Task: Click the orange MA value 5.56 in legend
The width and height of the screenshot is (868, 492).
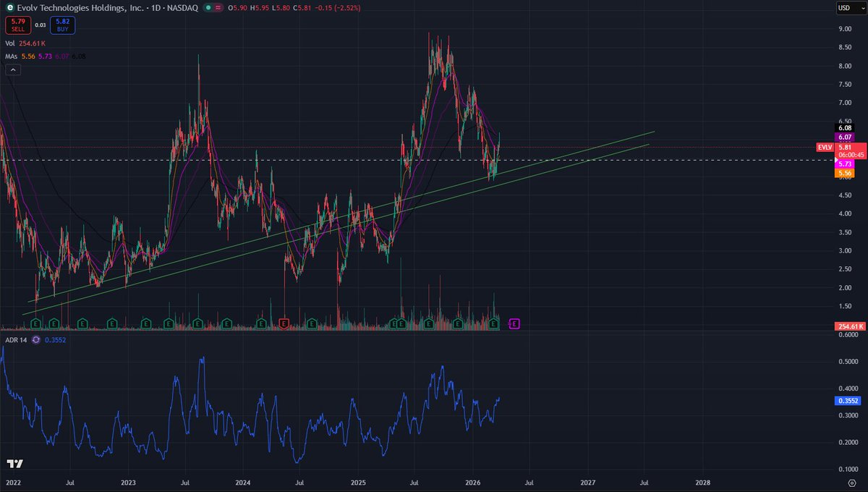Action: (x=27, y=56)
